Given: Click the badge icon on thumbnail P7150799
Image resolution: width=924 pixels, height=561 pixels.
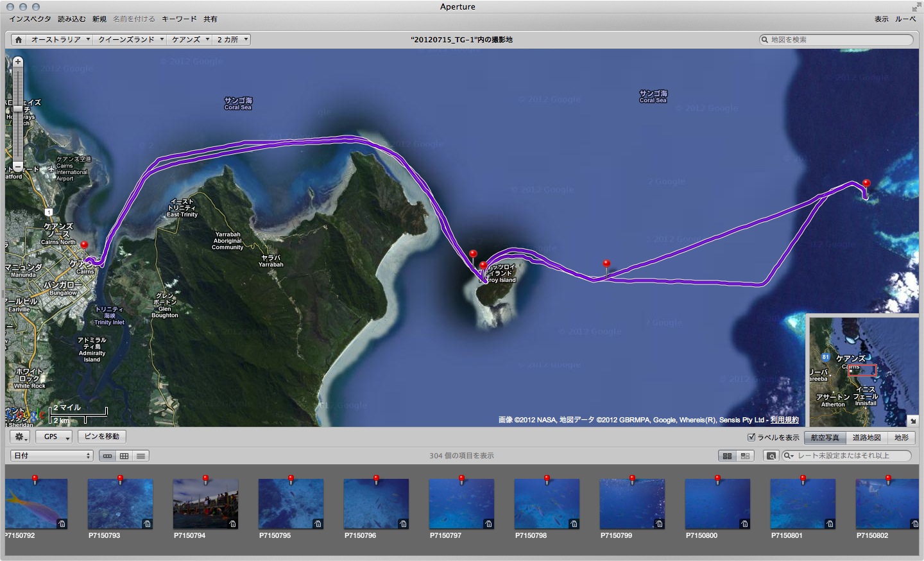Looking at the screenshot, I should pos(659,524).
